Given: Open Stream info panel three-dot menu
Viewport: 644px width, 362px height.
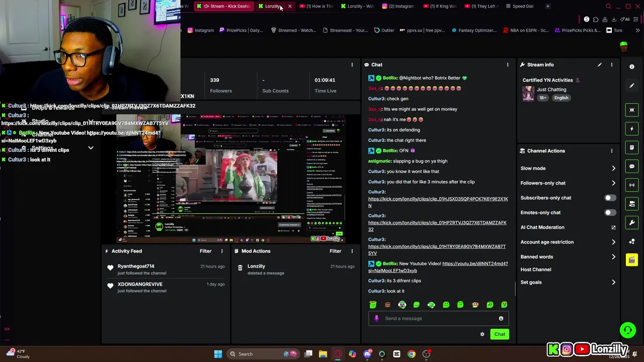Looking at the screenshot, I should [612, 65].
